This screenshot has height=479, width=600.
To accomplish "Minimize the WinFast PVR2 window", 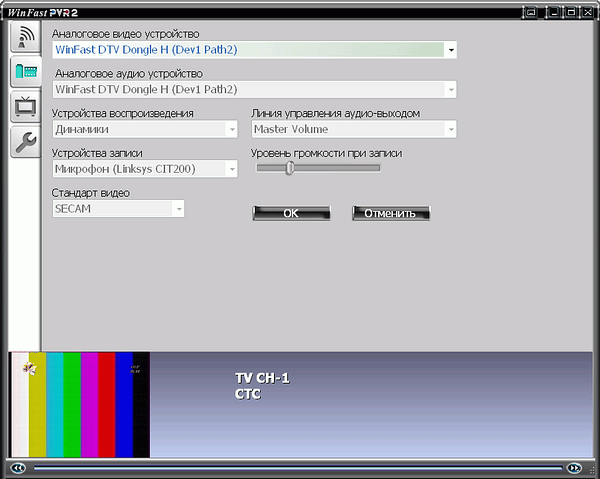I will [553, 12].
